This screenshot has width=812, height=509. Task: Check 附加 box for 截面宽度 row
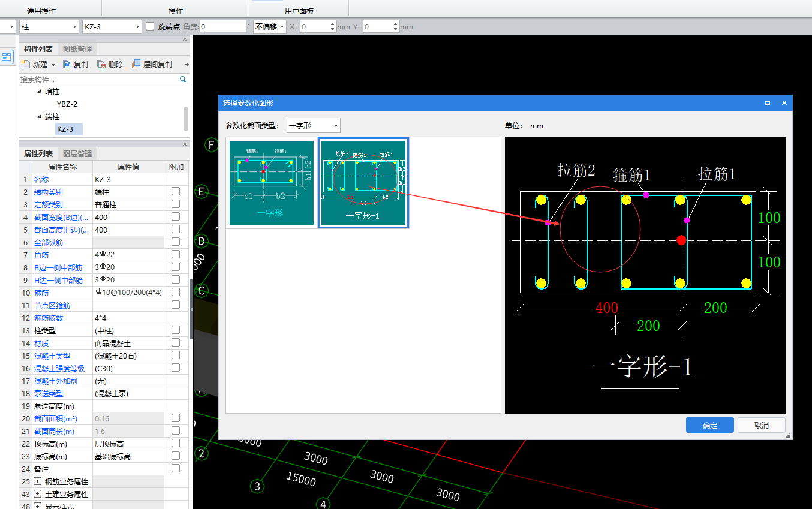coord(176,217)
